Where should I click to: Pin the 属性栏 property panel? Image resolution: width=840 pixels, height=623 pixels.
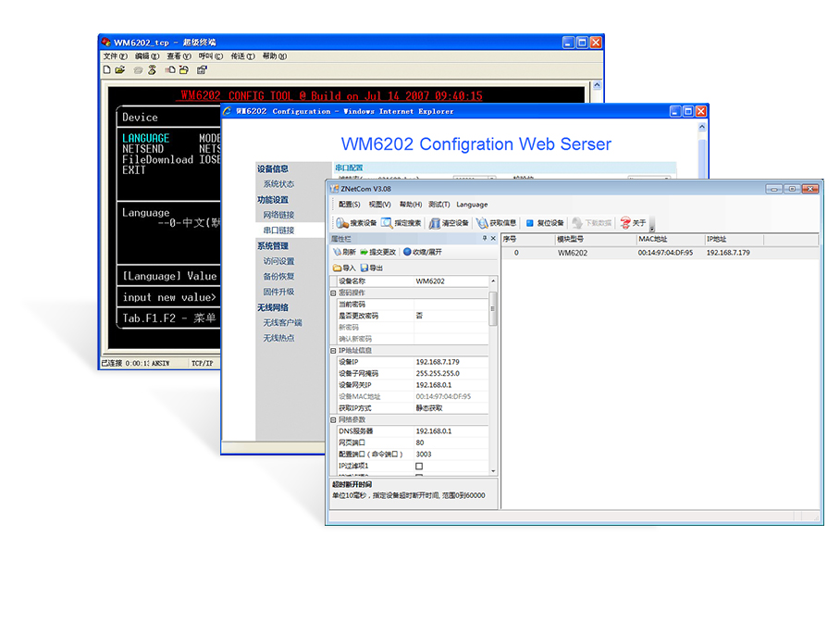pyautogui.click(x=484, y=238)
